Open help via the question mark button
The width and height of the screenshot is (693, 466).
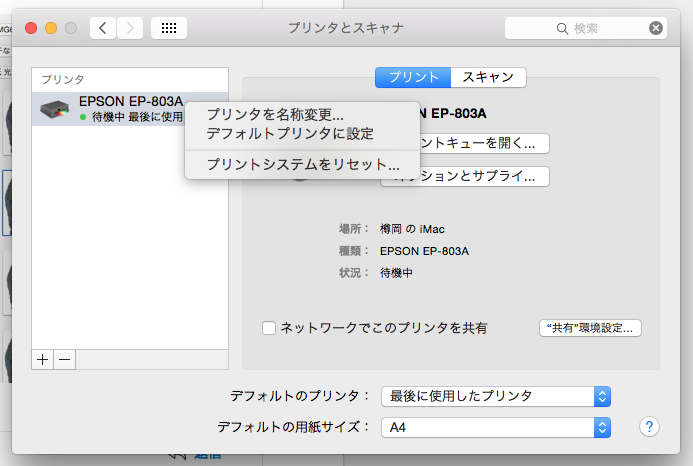tap(649, 427)
